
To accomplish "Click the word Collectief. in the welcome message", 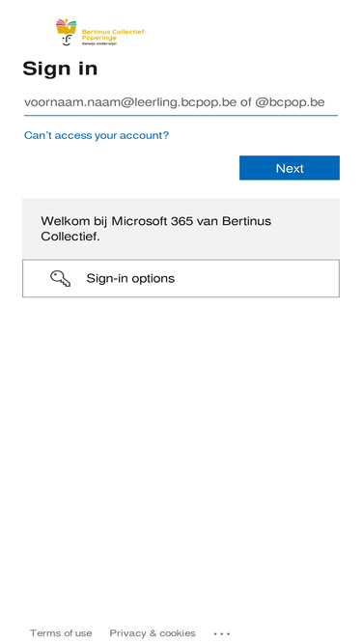I will [70, 237].
